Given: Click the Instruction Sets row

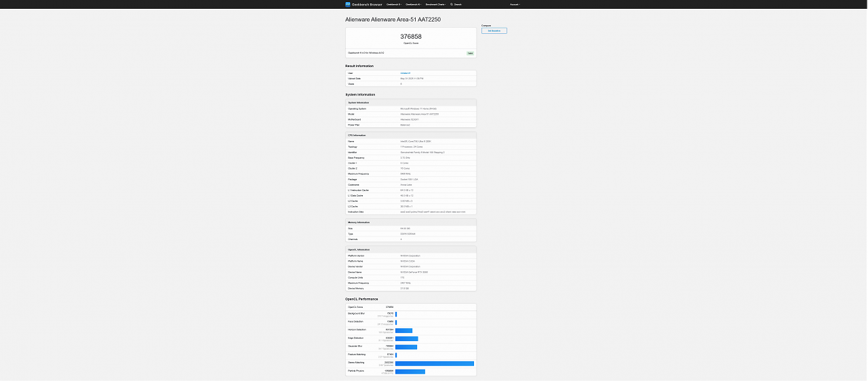Looking at the screenshot, I should (x=411, y=212).
